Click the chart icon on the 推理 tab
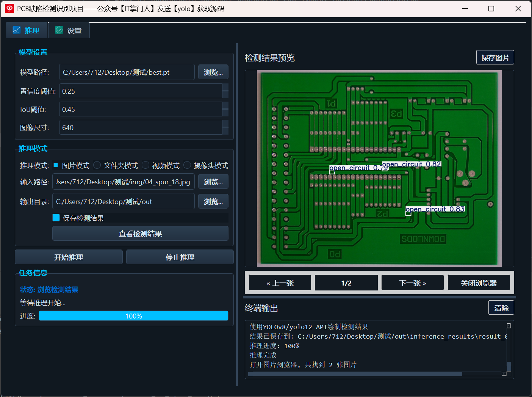Screen dimensions: 532x397 (x=17, y=30)
